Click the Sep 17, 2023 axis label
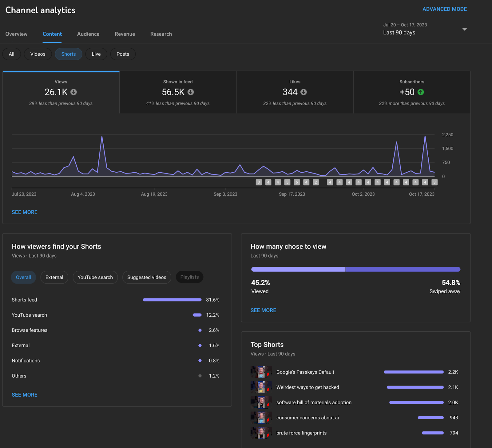 point(292,194)
